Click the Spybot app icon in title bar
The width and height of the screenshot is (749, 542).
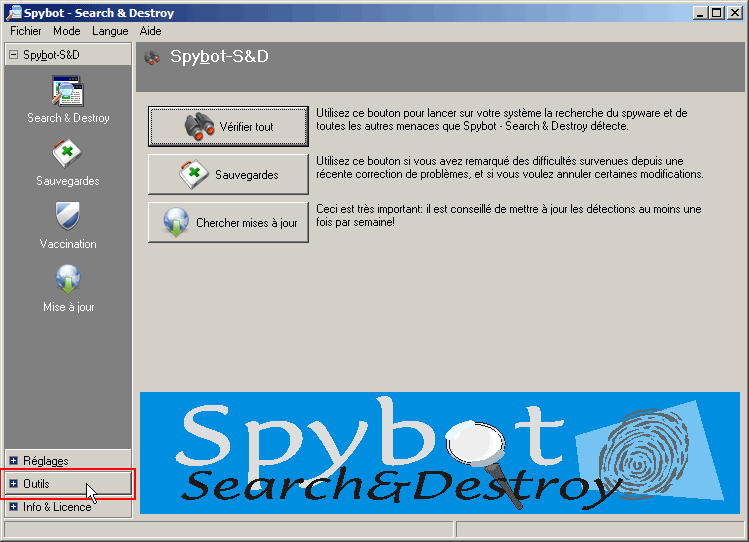point(13,12)
